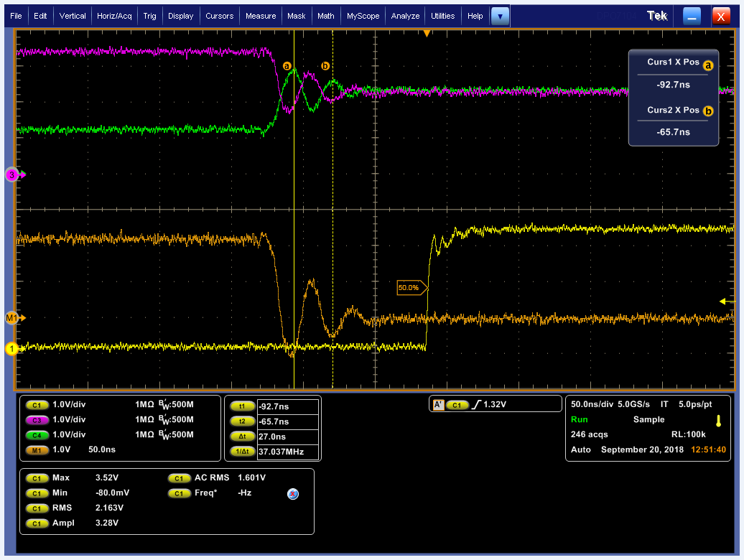This screenshot has width=744, height=560.
Task: Click the C1 Min measurement badge
Action: coord(37,494)
